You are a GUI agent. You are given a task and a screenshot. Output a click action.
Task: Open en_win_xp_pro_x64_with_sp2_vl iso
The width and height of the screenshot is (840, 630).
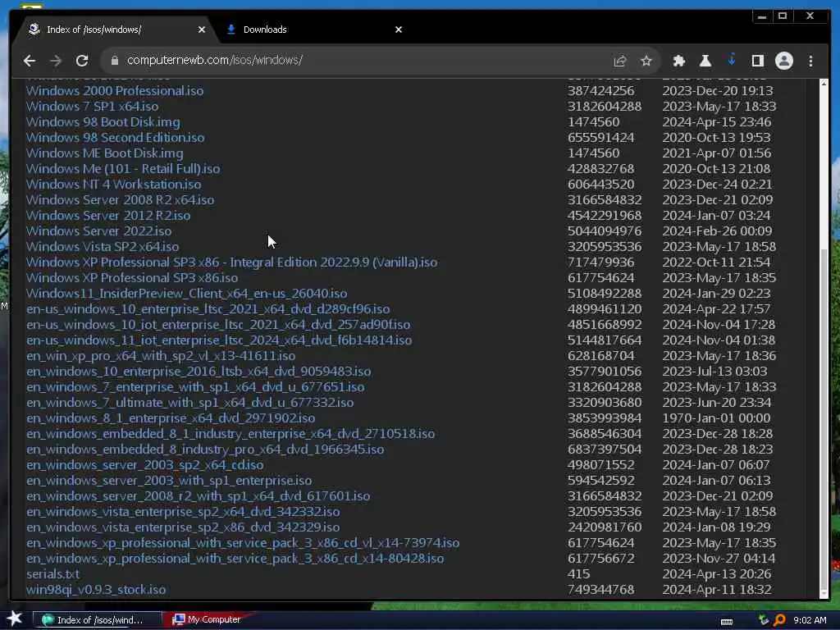[x=161, y=355]
